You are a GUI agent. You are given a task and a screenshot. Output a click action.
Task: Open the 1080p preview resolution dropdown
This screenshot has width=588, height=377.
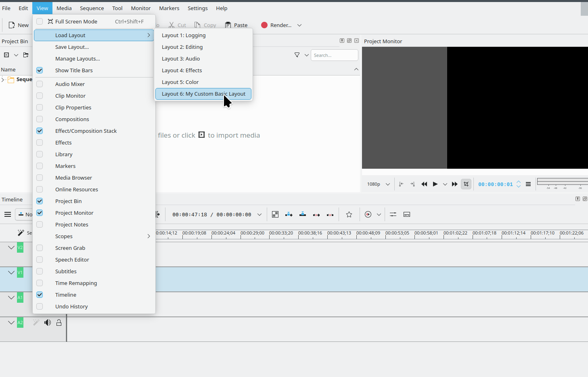pyautogui.click(x=378, y=184)
